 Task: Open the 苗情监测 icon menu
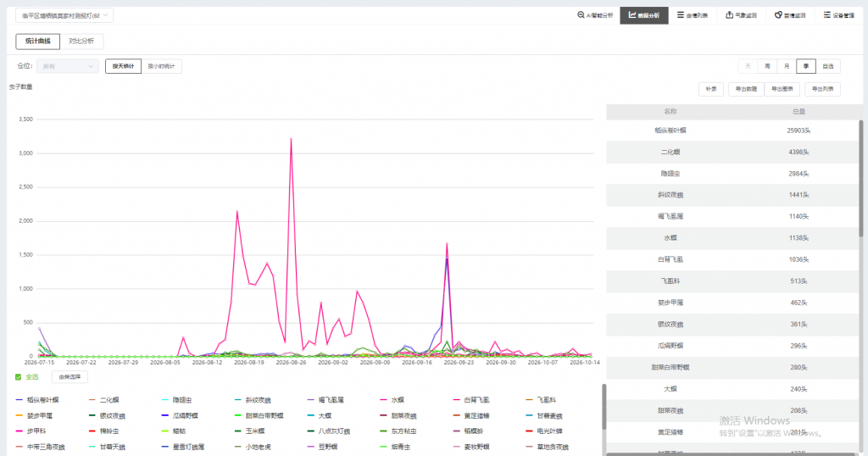[778, 15]
